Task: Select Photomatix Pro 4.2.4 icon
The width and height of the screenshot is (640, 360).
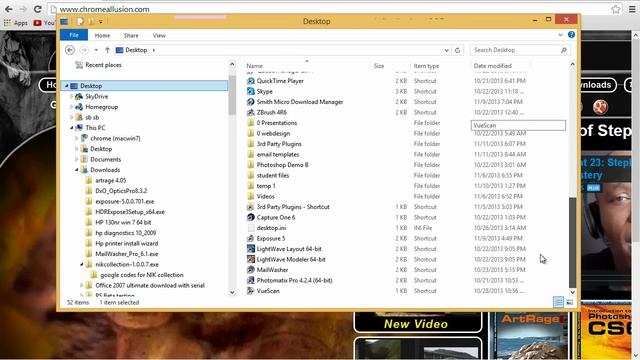Action: (x=251, y=280)
